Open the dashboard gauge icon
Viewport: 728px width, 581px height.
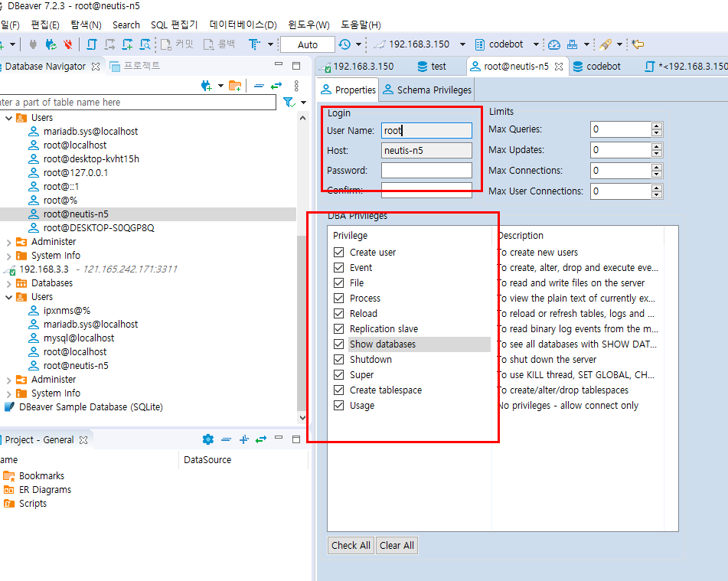pos(554,44)
